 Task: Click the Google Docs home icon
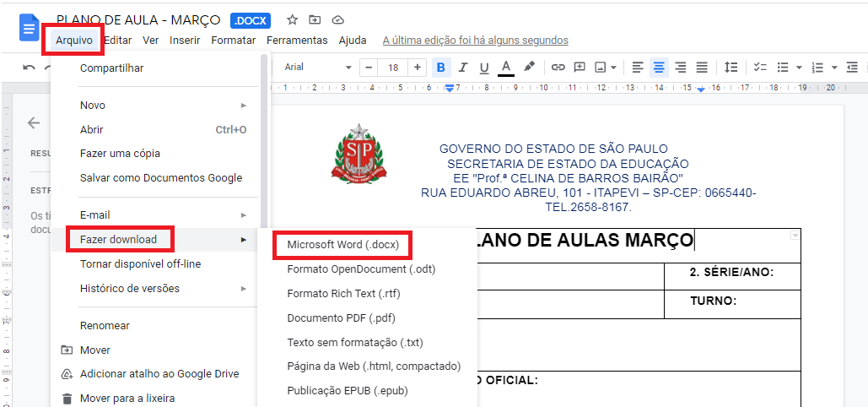[x=30, y=28]
